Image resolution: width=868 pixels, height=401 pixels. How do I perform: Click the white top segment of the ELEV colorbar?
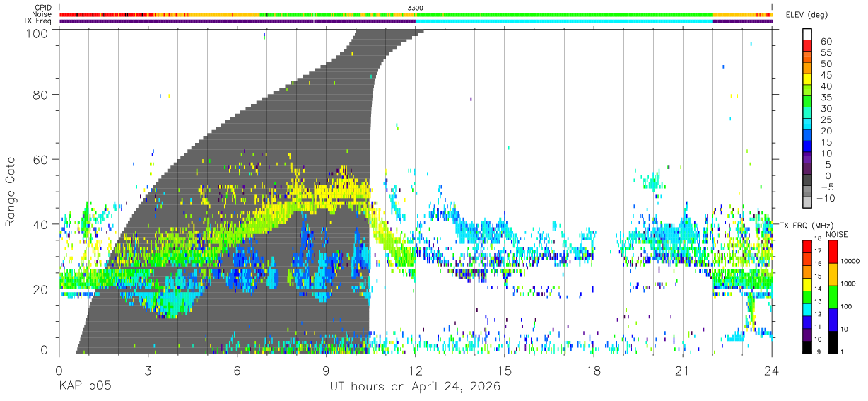coord(807,34)
